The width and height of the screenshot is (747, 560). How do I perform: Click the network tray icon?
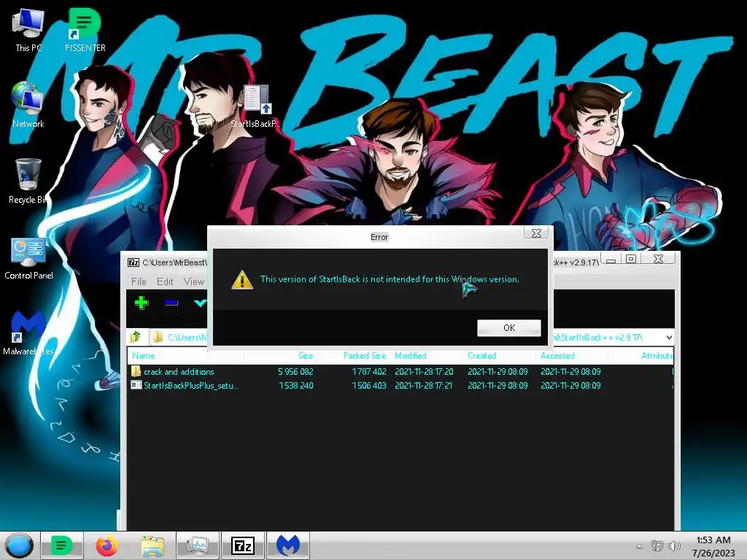tap(657, 546)
